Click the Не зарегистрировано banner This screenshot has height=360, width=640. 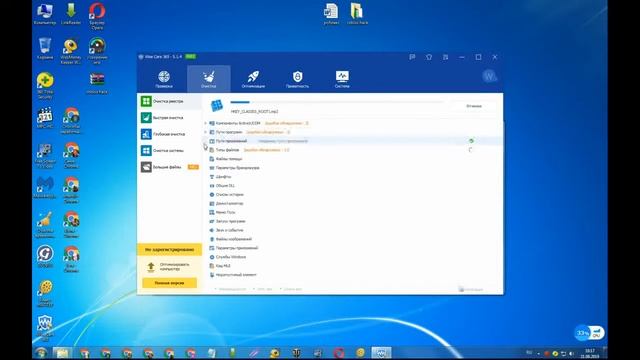pos(169,249)
